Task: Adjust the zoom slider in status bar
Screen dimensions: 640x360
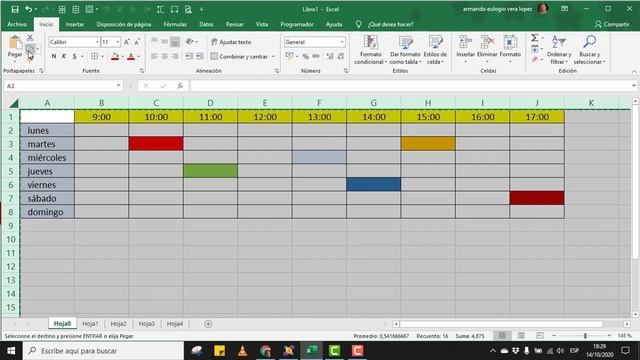Action: pos(585,336)
